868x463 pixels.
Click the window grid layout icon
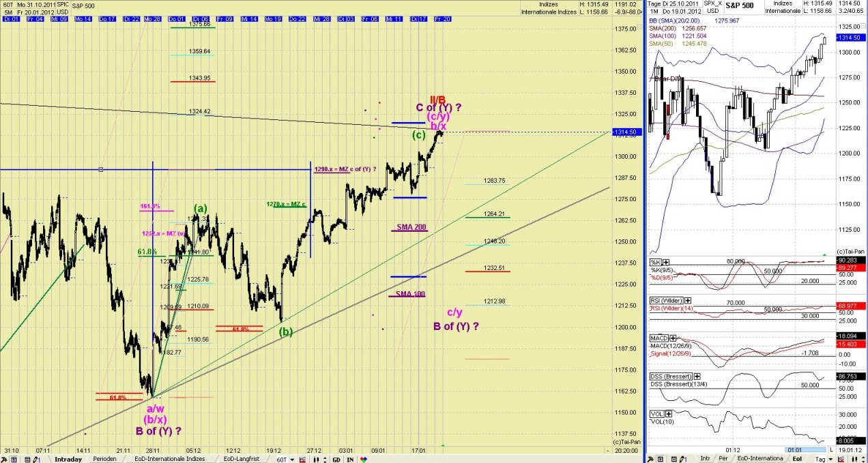click(13, 459)
